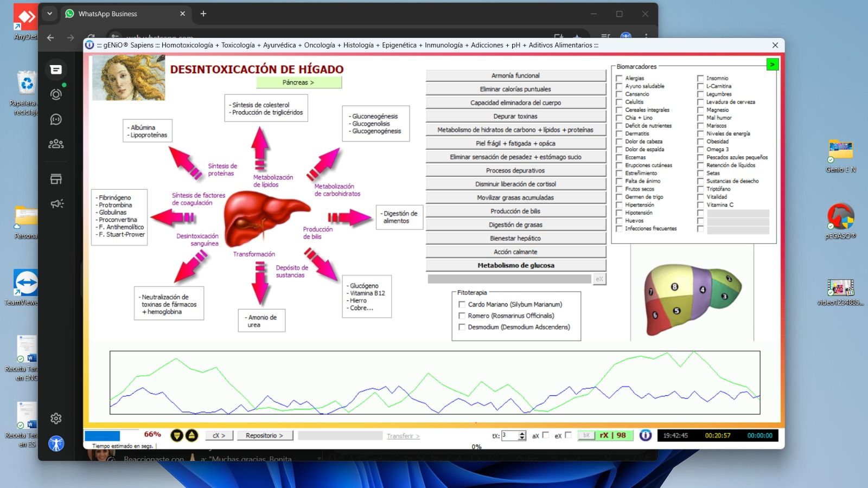Click the tX number input field
This screenshot has width=868, height=488.
510,435
